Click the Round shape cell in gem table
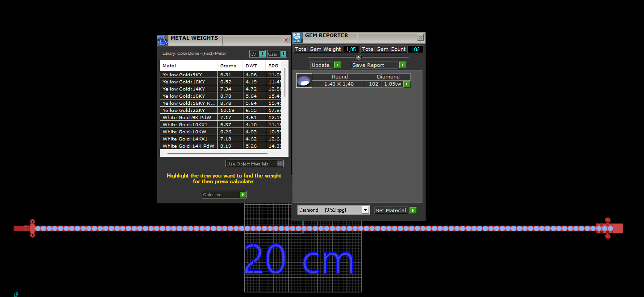This screenshot has width=644, height=297. tap(339, 77)
